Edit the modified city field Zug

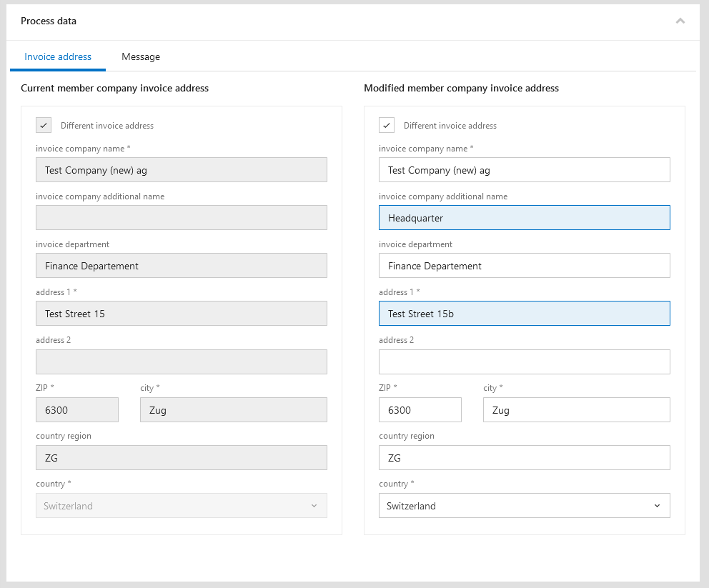pos(576,410)
